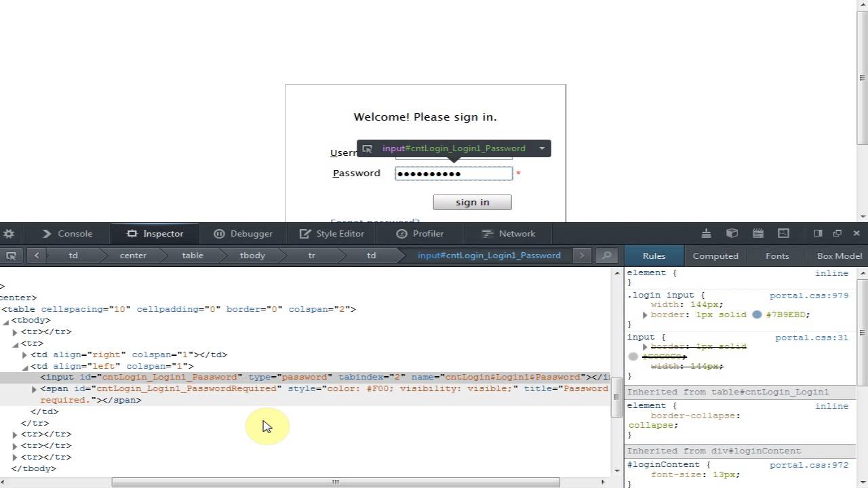Viewport: 868px width, 488px height.
Task: Activate the pick element from page icon
Action: point(11,256)
